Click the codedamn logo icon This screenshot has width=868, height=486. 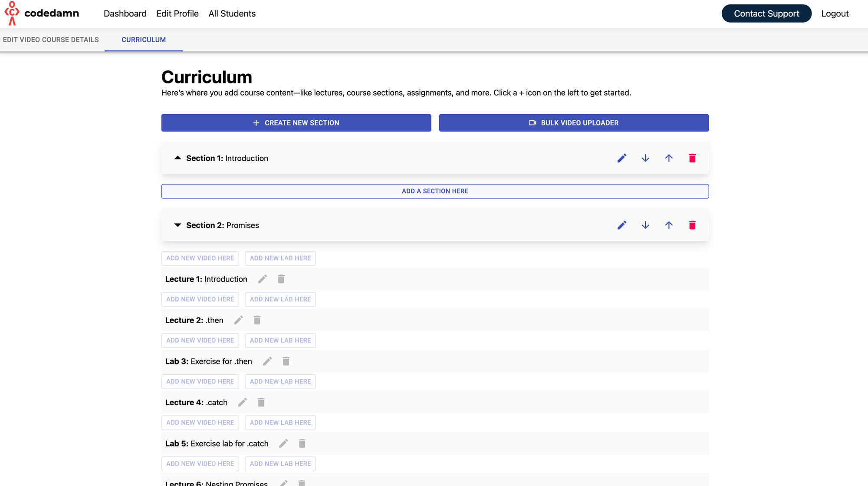pyautogui.click(x=12, y=13)
